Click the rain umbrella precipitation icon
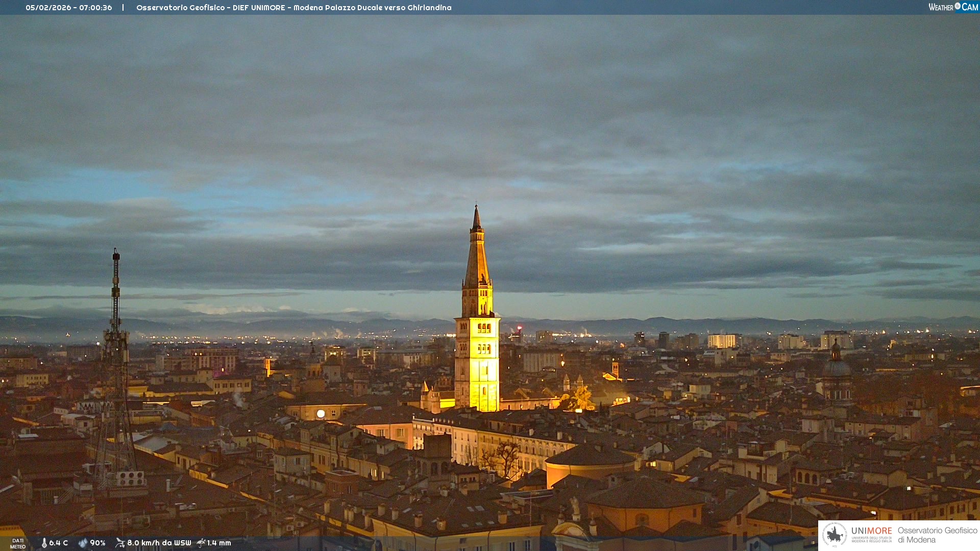 (201, 543)
